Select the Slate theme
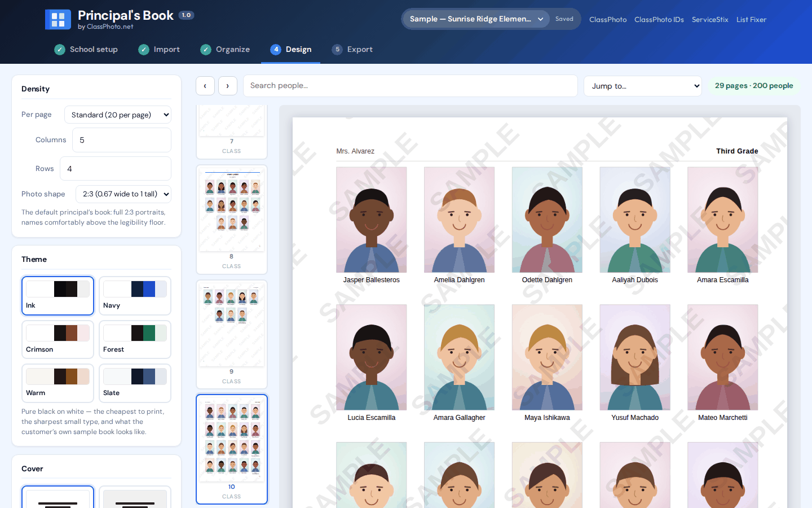812x508 pixels. [x=135, y=383]
